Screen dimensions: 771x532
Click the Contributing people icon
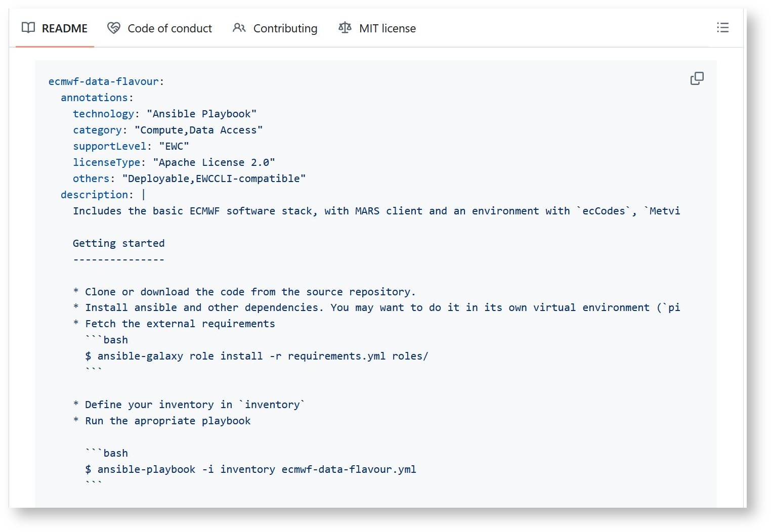click(239, 28)
